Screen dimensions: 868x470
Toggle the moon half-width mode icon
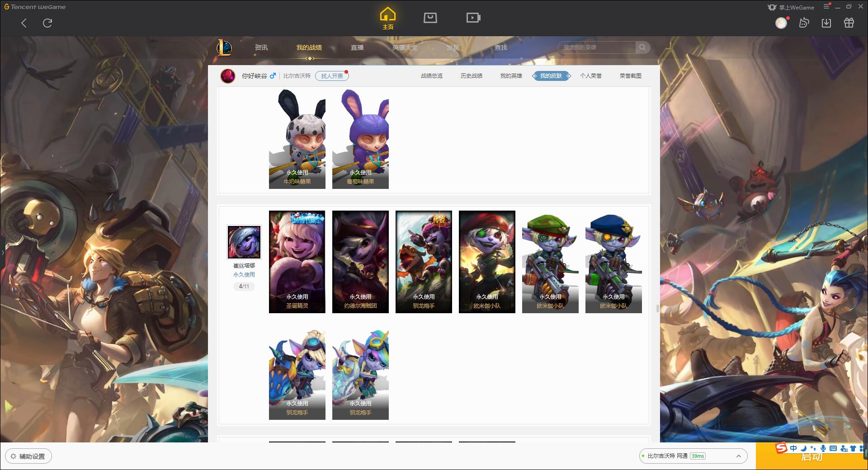803,448
